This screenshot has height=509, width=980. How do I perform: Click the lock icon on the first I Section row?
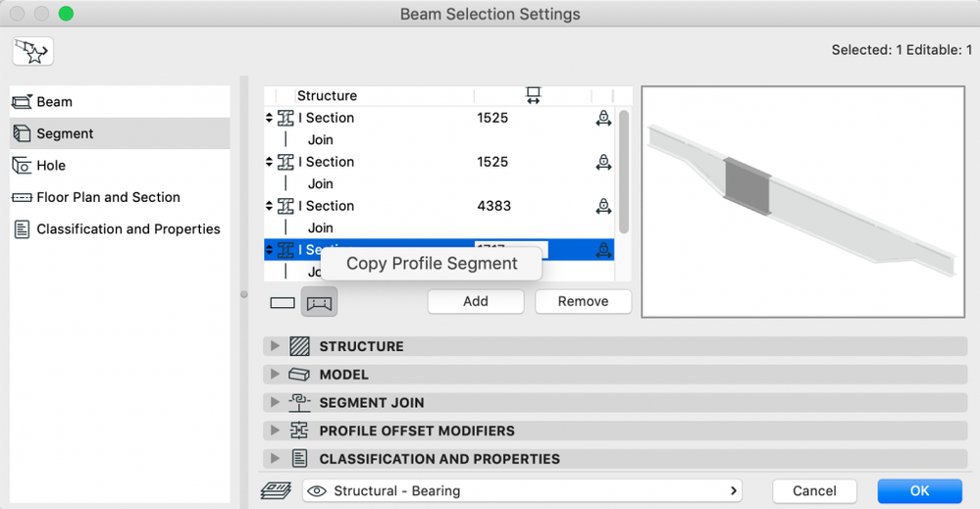click(603, 118)
